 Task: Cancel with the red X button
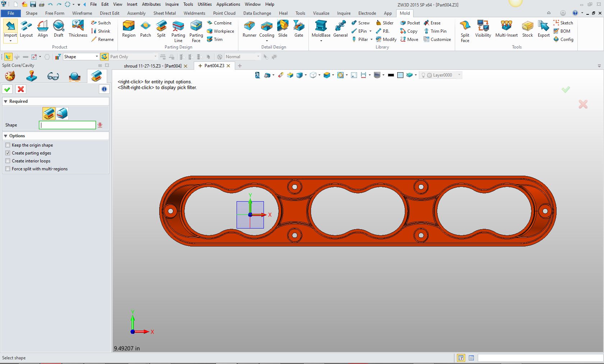21,89
